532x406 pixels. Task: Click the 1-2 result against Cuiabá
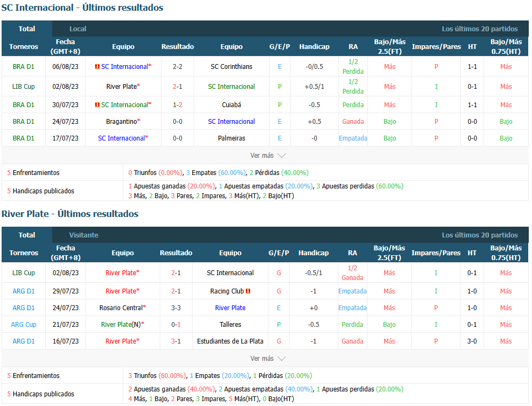tap(178, 105)
